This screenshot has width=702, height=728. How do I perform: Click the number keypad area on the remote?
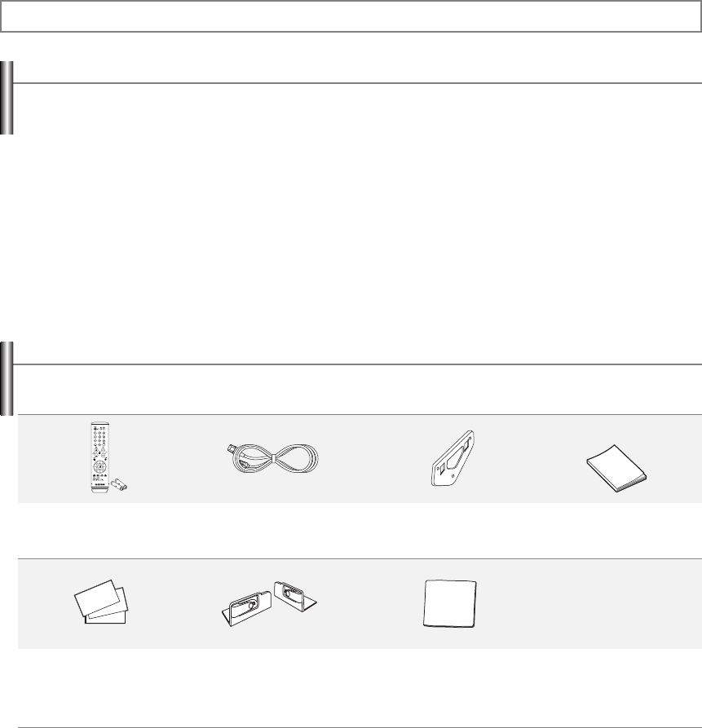[99, 439]
